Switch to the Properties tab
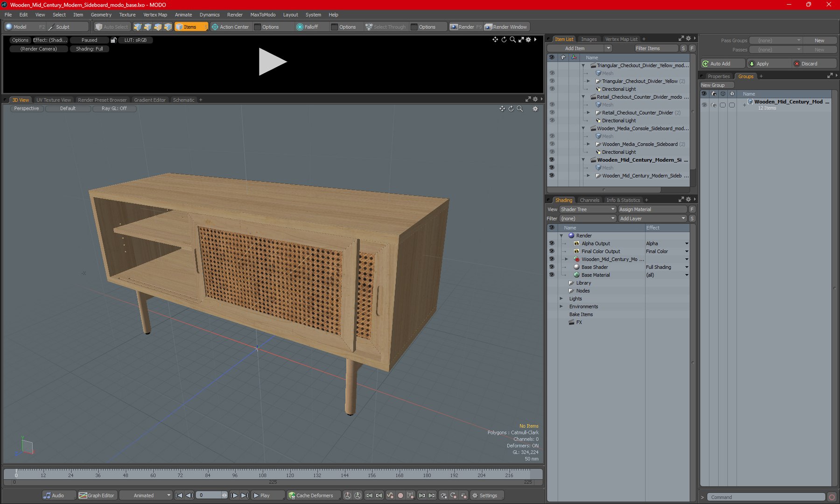The image size is (840, 504). tap(718, 77)
